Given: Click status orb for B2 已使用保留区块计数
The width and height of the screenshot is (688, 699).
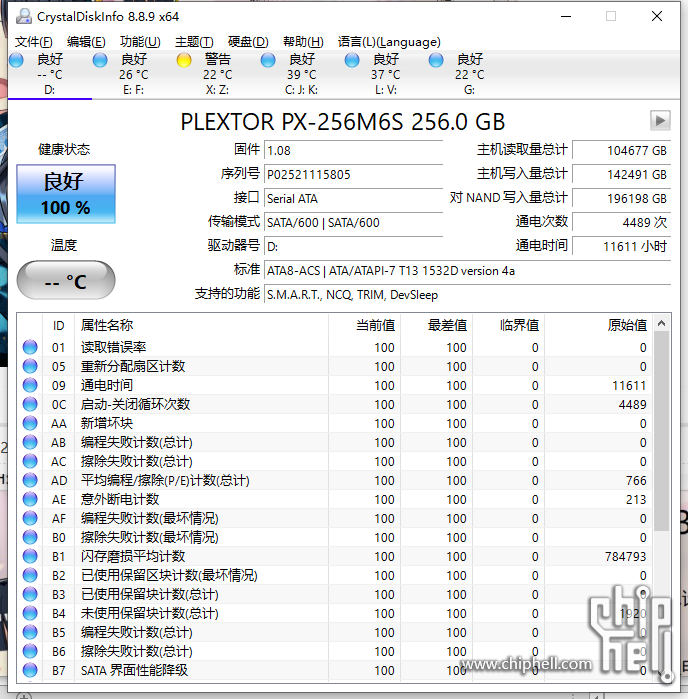Looking at the screenshot, I should coord(30,575).
